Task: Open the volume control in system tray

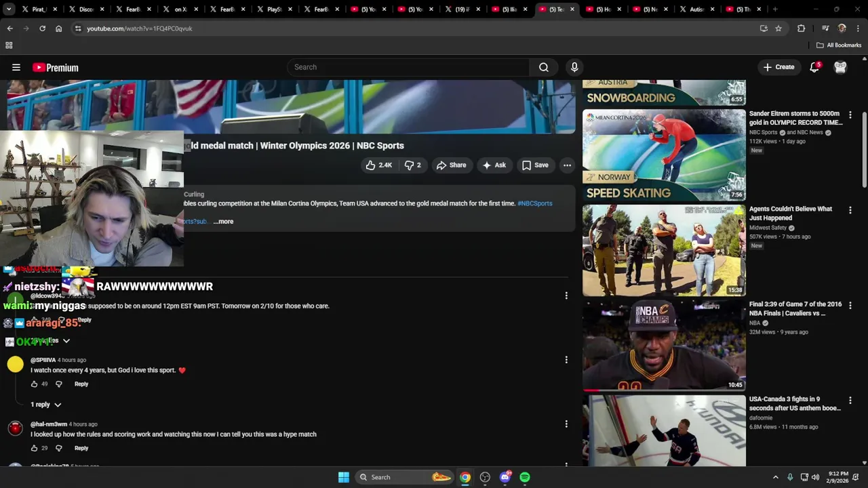Action: pyautogui.click(x=815, y=477)
